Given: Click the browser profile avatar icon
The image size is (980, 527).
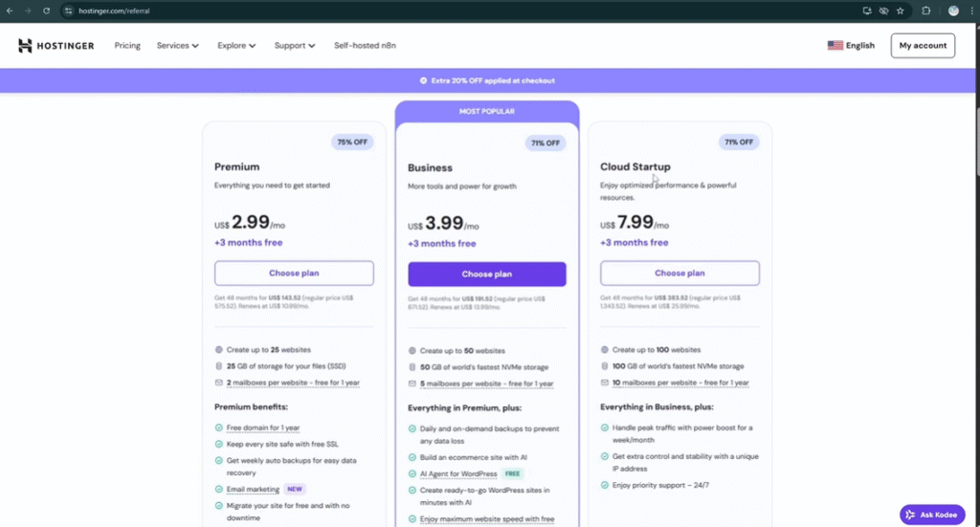Looking at the screenshot, I should click(953, 11).
